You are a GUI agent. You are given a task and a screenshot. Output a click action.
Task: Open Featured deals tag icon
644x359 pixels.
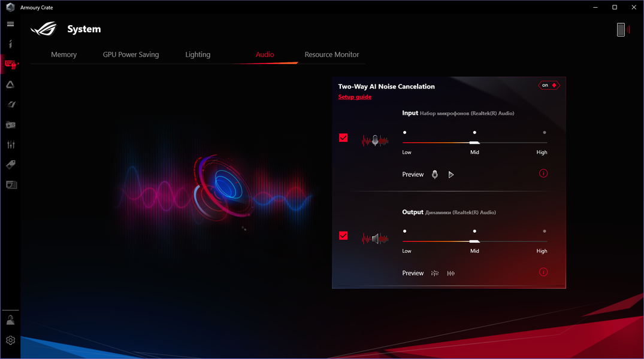click(x=11, y=165)
